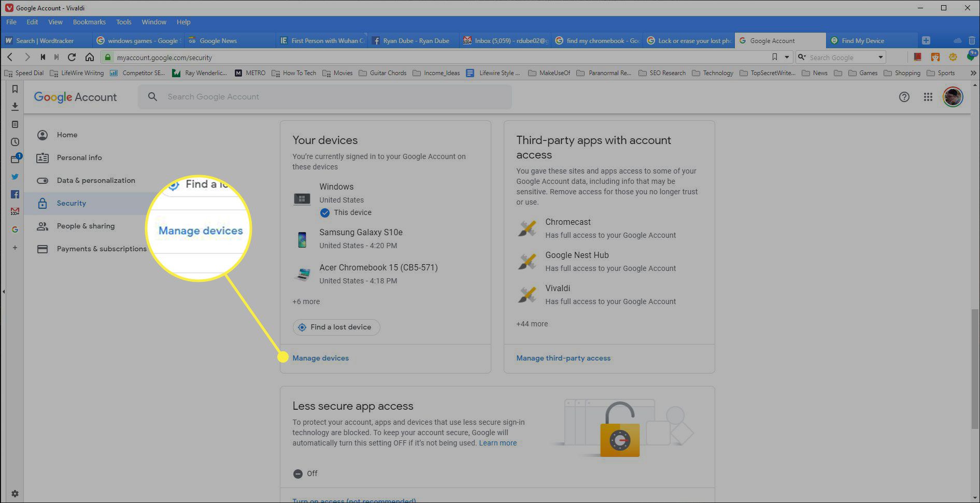Open the Google apps grid
This screenshot has width=980, height=503.
pos(928,97)
